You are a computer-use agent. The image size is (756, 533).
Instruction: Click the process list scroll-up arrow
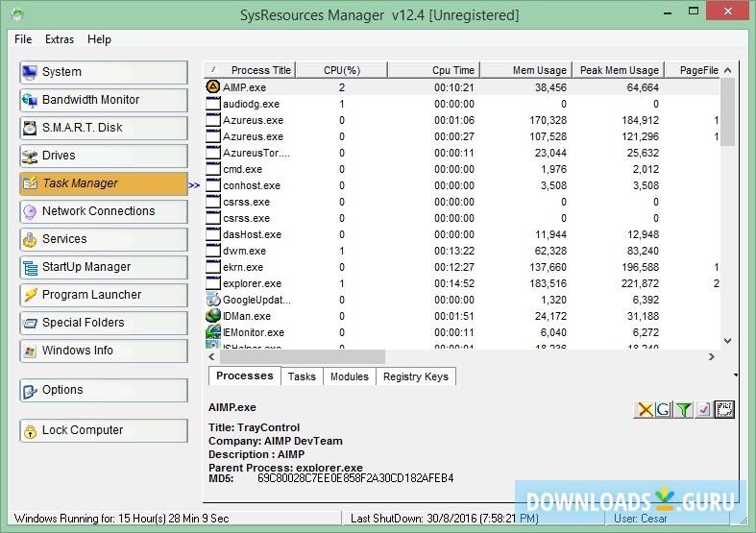728,70
